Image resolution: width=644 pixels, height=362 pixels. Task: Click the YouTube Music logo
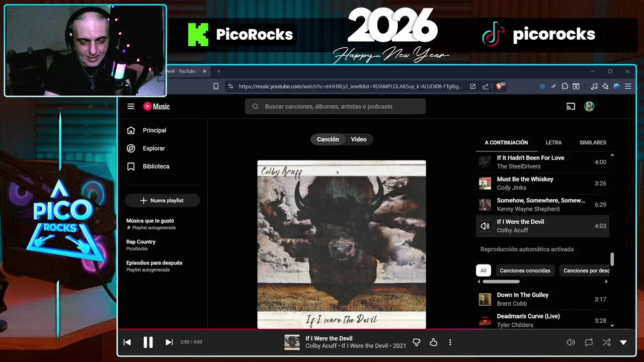tap(156, 107)
